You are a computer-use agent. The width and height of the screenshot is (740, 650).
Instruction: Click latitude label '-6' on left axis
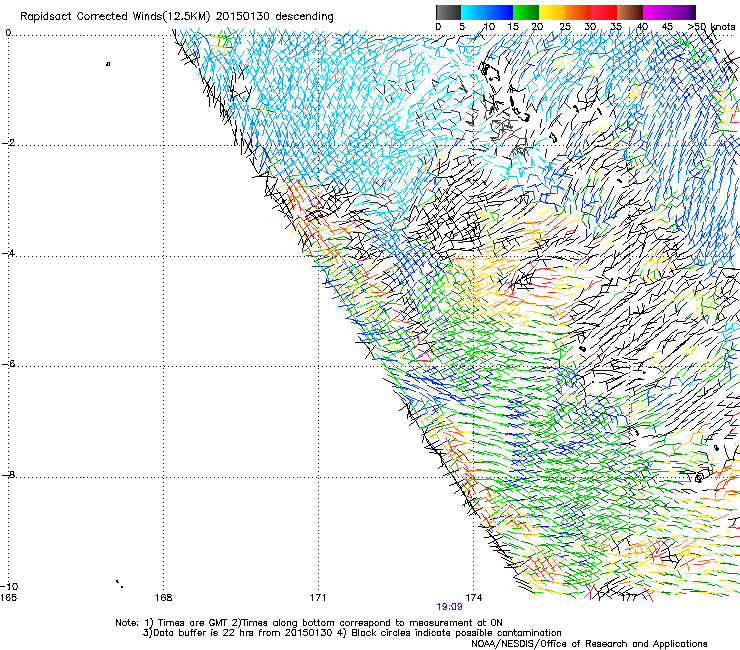point(8,364)
